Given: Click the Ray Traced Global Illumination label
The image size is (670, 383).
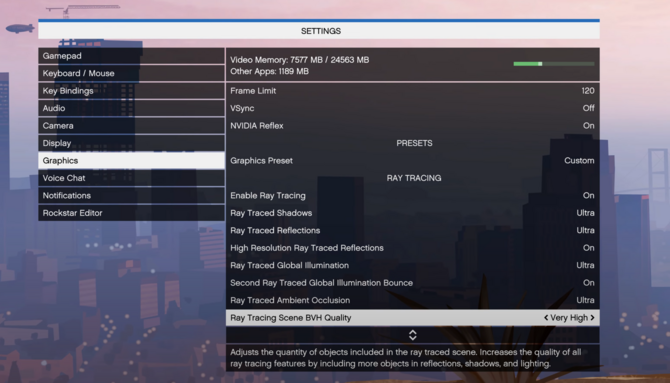Looking at the screenshot, I should pyautogui.click(x=289, y=265).
